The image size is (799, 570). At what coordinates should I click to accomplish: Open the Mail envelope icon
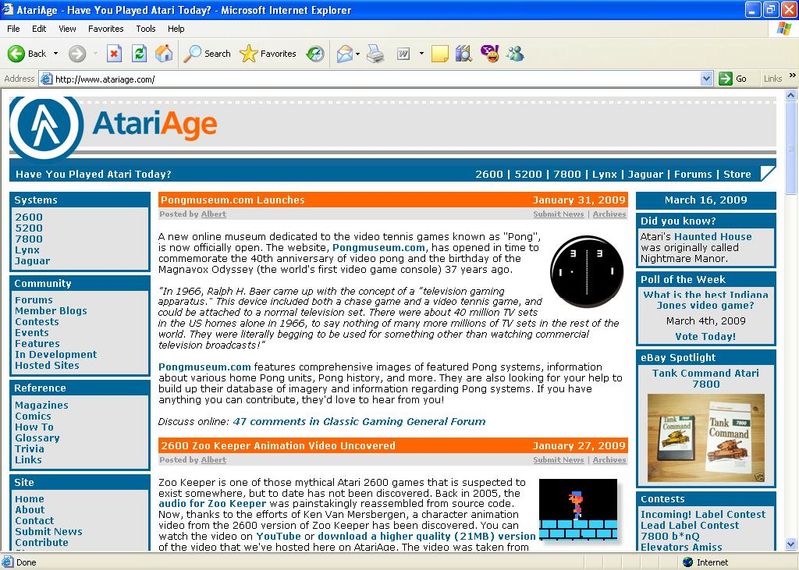[344, 53]
